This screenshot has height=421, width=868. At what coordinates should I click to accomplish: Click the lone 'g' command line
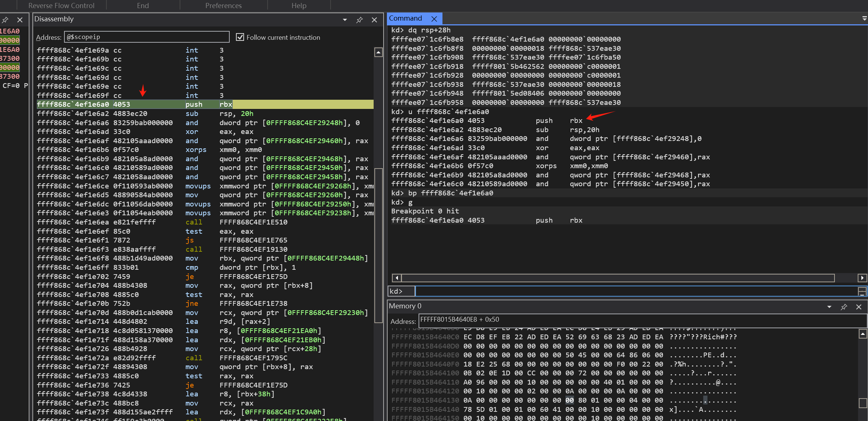[402, 202]
